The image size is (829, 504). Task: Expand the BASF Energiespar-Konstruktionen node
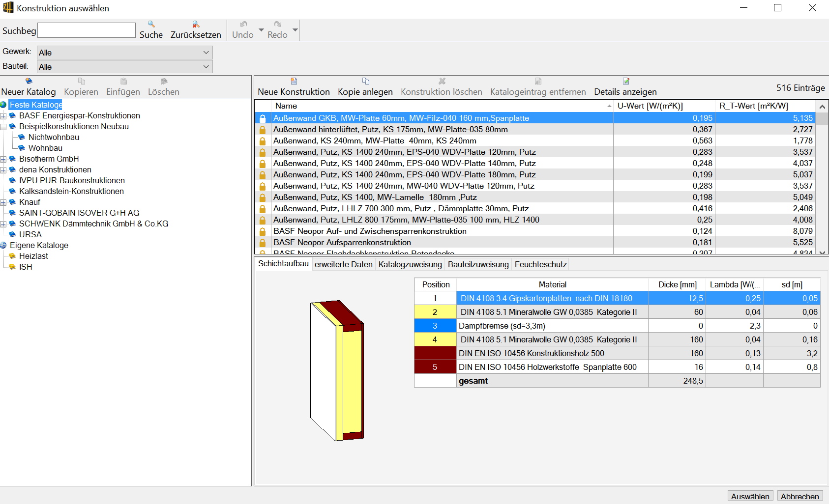3,116
